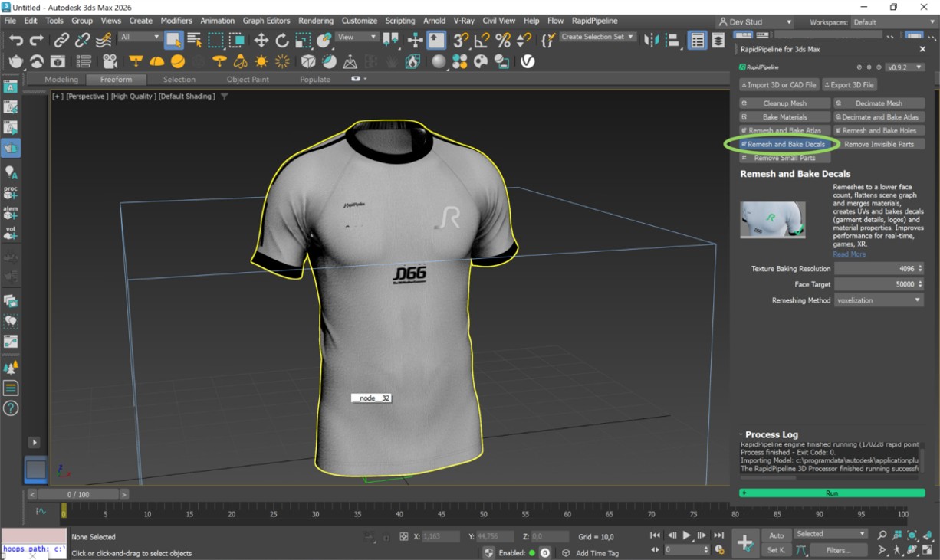Choose the Rectangular Selection Region icon
This screenshot has width=940, height=560.
(x=216, y=41)
